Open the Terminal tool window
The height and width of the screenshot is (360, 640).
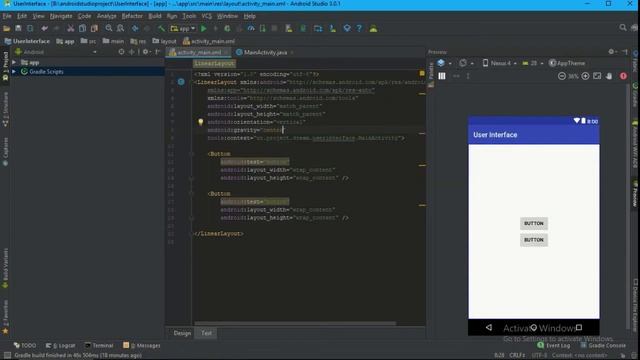99,345
